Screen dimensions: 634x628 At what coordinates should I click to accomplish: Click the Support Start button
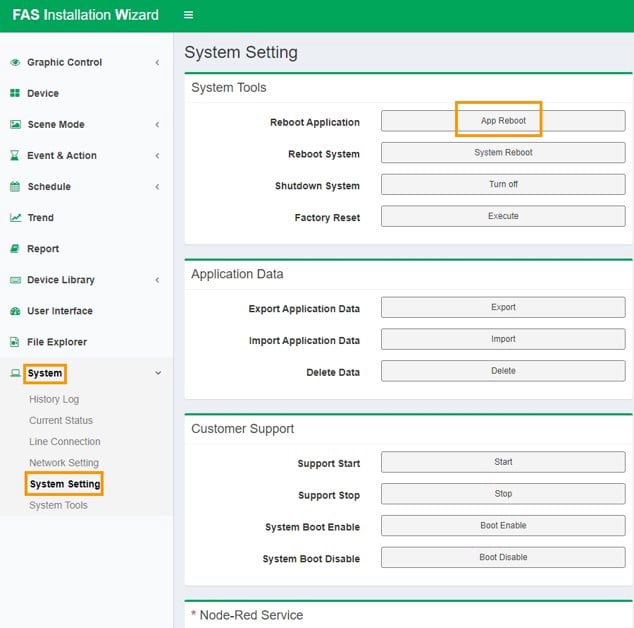coord(503,462)
